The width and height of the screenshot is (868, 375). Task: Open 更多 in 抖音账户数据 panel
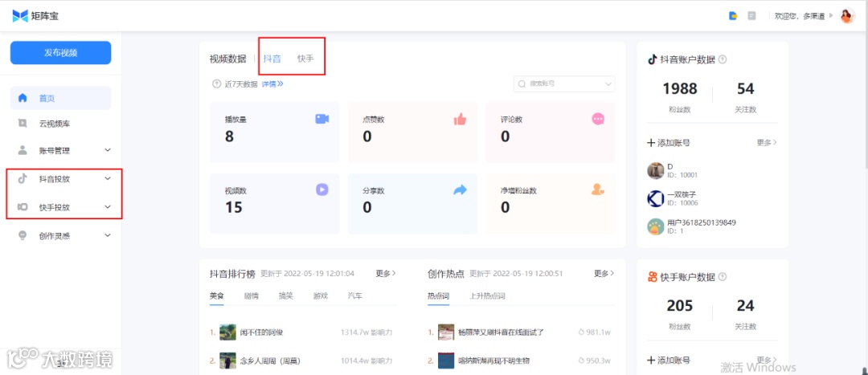(x=767, y=142)
